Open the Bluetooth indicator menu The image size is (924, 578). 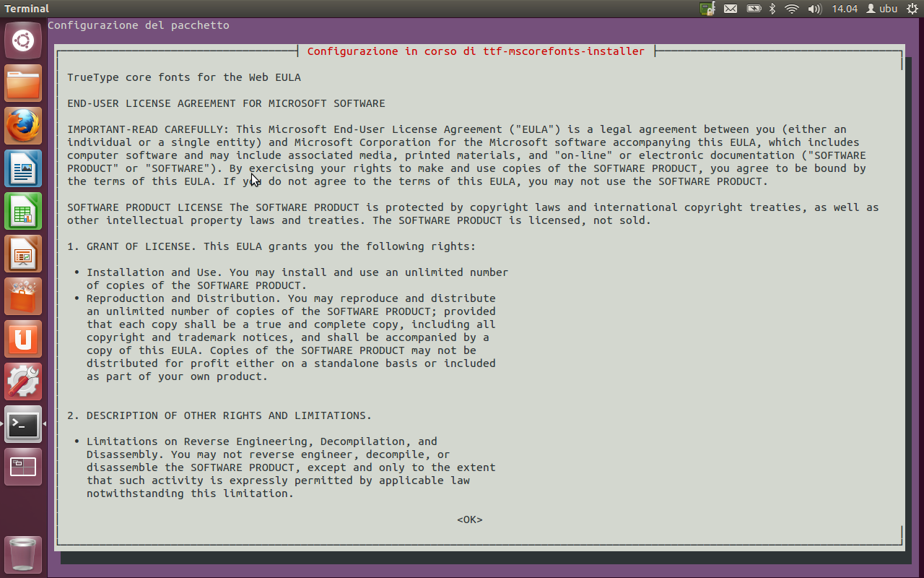pyautogui.click(x=772, y=9)
